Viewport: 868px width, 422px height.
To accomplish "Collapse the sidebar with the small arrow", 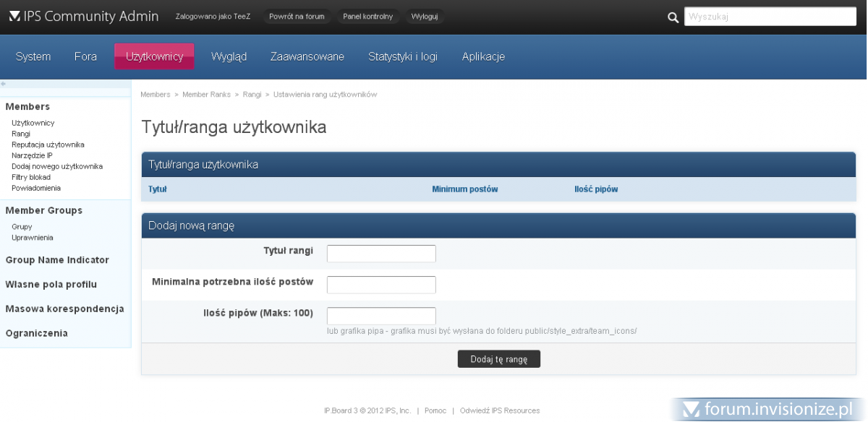I will (x=4, y=84).
